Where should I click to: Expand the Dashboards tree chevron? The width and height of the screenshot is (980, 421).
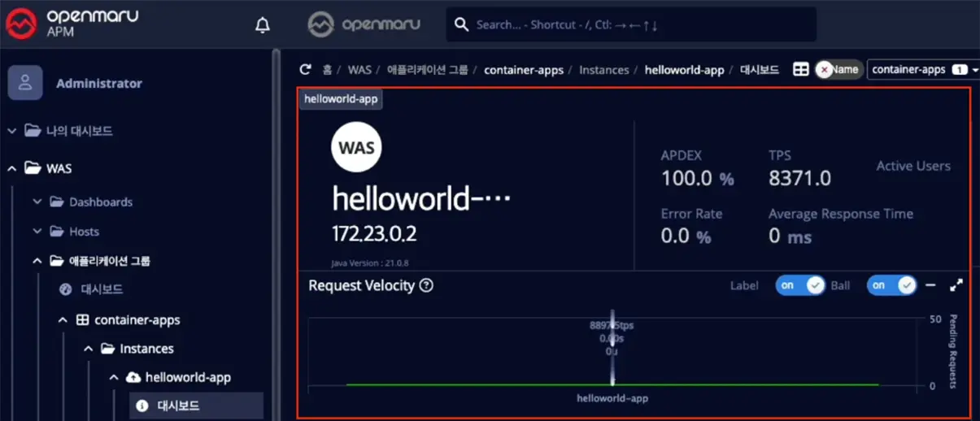coord(37,202)
